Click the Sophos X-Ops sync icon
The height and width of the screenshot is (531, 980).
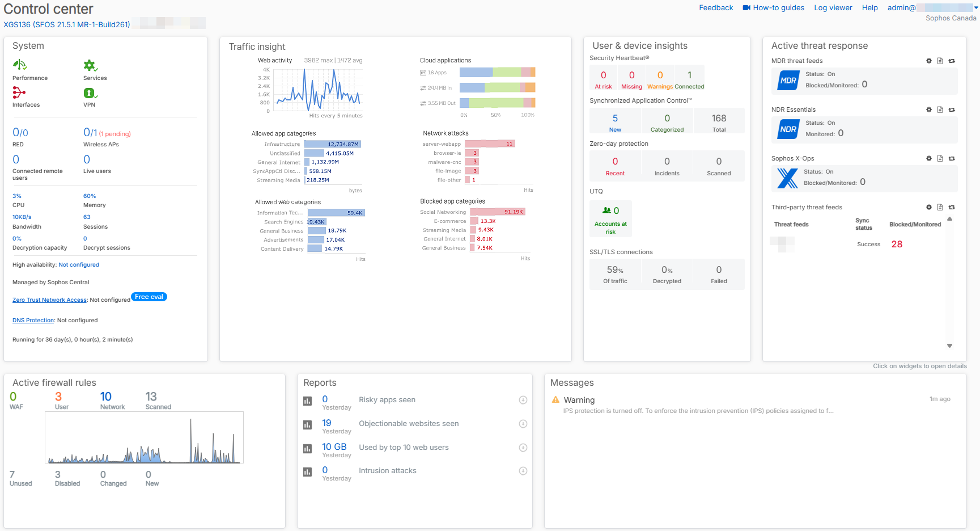coord(952,158)
